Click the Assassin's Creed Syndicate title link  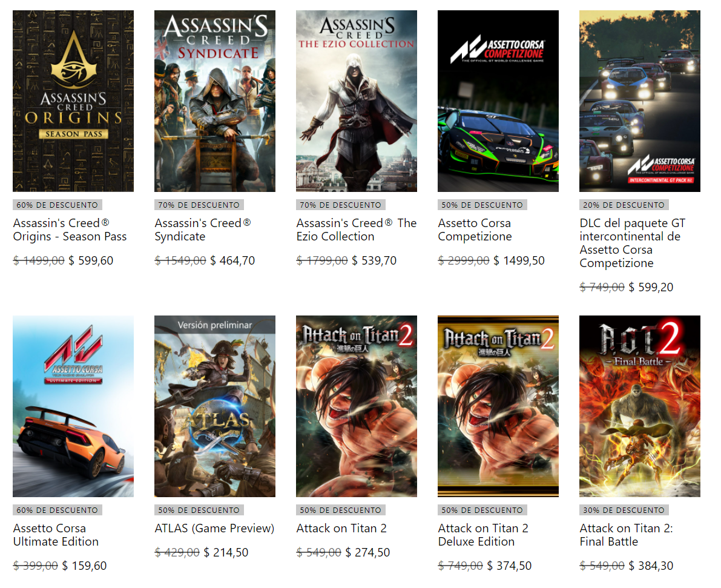click(203, 230)
